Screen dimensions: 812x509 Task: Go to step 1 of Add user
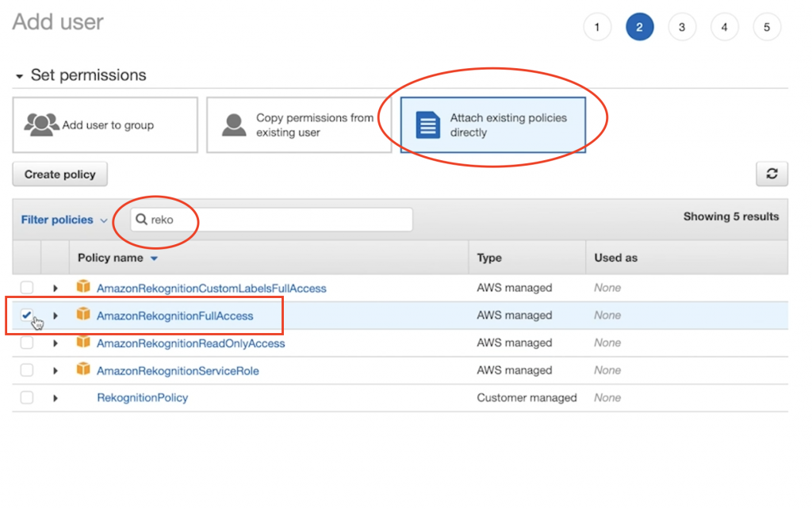tap(597, 27)
